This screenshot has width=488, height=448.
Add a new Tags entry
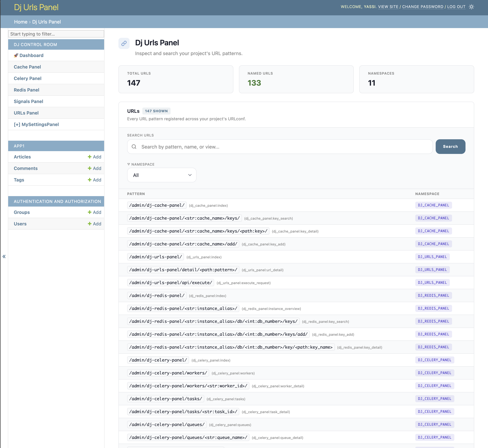click(x=94, y=180)
